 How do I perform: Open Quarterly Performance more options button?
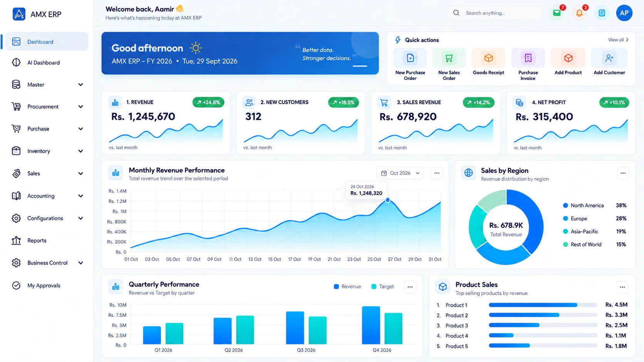[410, 287]
